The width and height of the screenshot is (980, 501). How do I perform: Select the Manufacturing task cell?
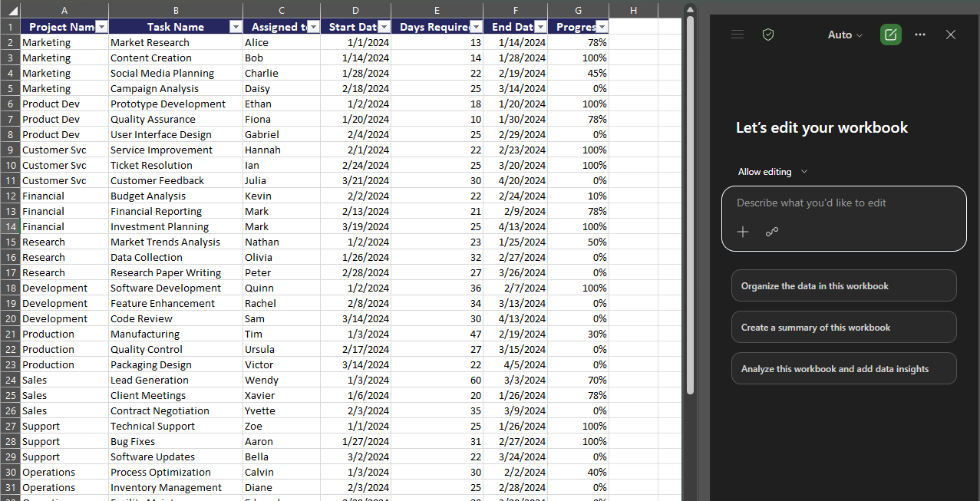click(176, 334)
